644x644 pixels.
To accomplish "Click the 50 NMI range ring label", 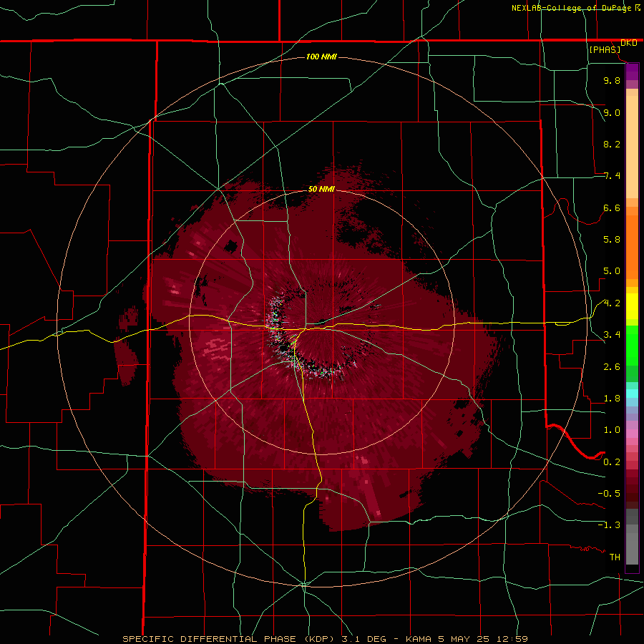I will click(x=321, y=190).
